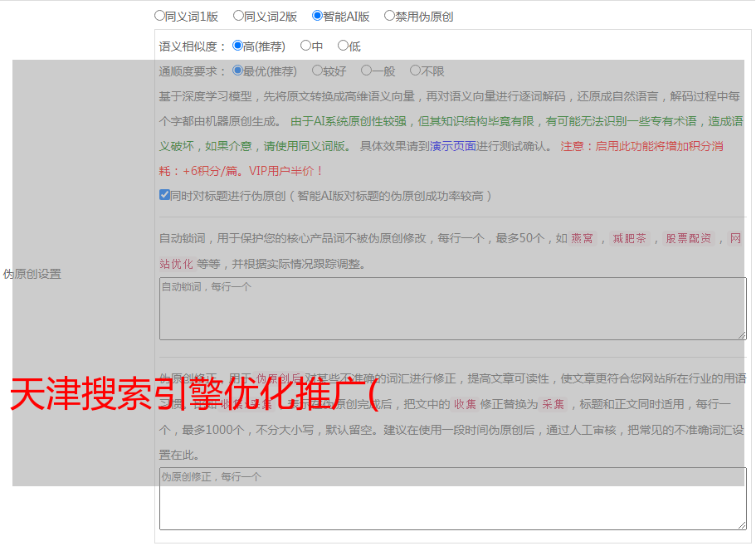756x546 pixels.
Task: Click the 股票配资 example keyword tag
Action: pyautogui.click(x=688, y=239)
